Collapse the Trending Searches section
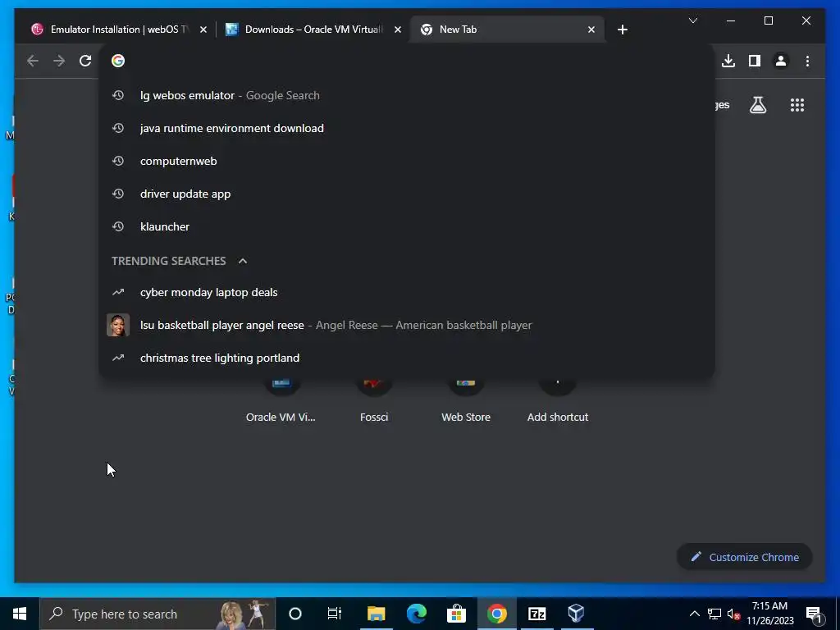This screenshot has width=840, height=630. pyautogui.click(x=243, y=261)
